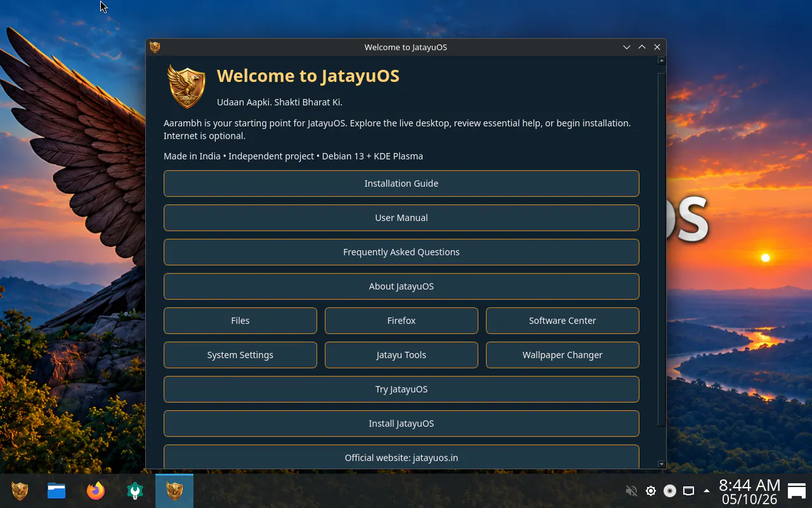Click the welcome window's vertical scrollbar handle
The height and width of the screenshot is (508, 812).
coord(662,249)
